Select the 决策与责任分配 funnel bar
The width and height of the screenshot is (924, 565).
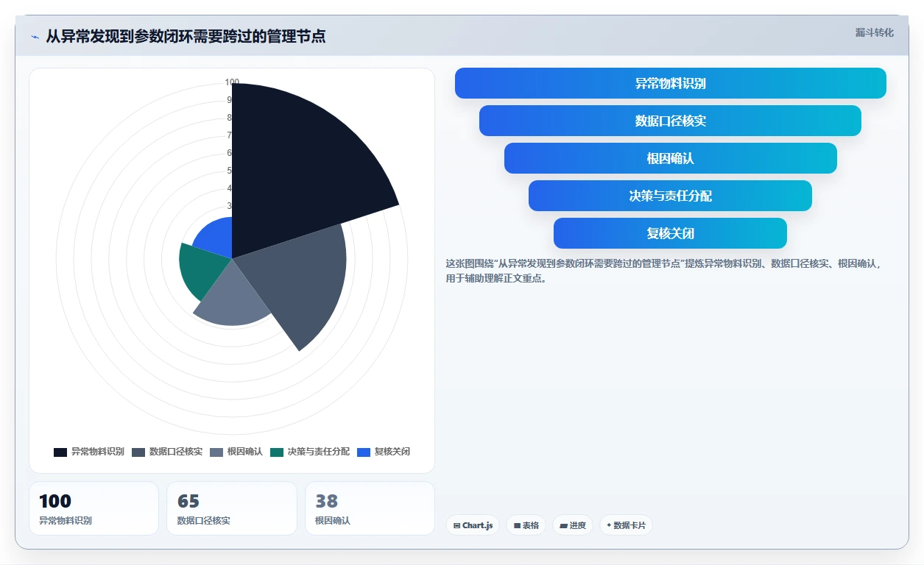click(x=670, y=196)
